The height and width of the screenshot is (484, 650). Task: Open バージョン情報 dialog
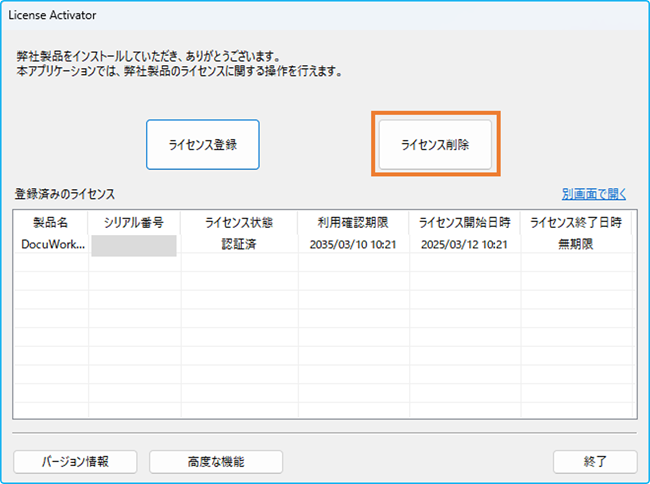tap(75, 462)
